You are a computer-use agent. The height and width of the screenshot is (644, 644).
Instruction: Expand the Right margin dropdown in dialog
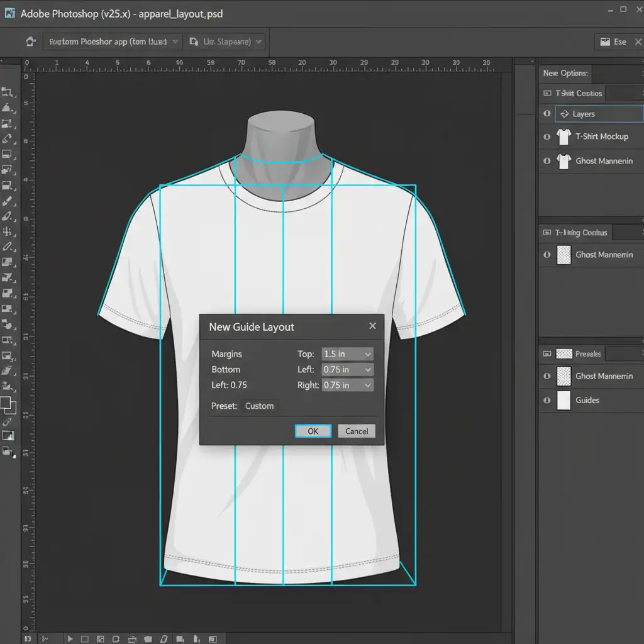[x=347, y=385]
